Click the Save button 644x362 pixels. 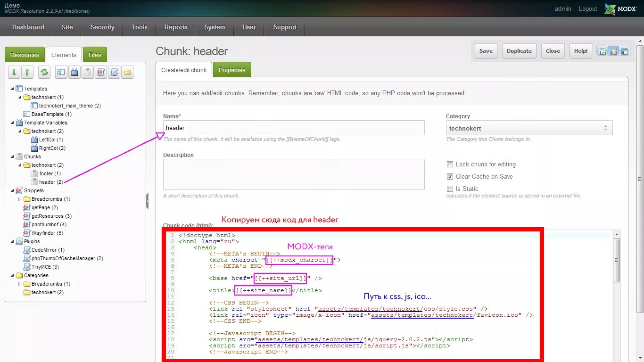tap(486, 51)
